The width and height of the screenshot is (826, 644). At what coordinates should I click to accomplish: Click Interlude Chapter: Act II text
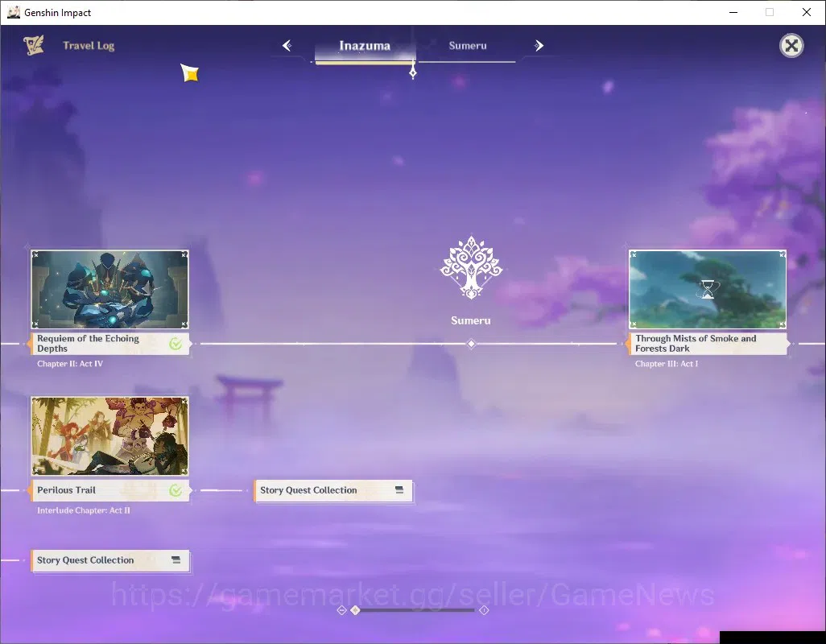point(83,510)
